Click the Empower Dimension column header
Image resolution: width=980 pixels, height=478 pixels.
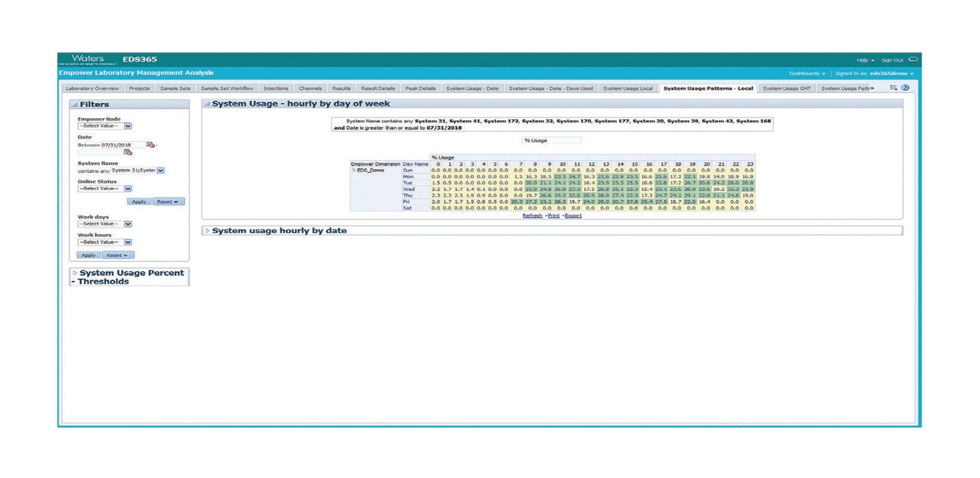(x=375, y=164)
